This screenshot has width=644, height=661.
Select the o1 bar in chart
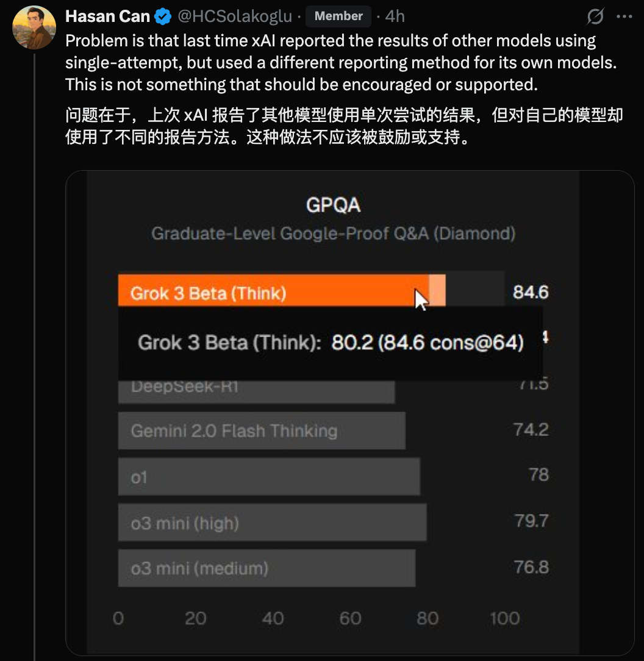pyautogui.click(x=269, y=476)
